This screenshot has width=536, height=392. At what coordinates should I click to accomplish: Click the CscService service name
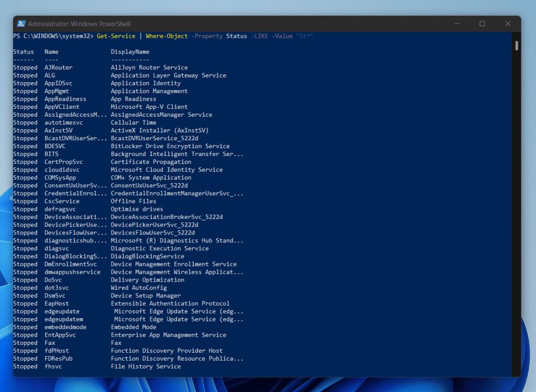[62, 201]
